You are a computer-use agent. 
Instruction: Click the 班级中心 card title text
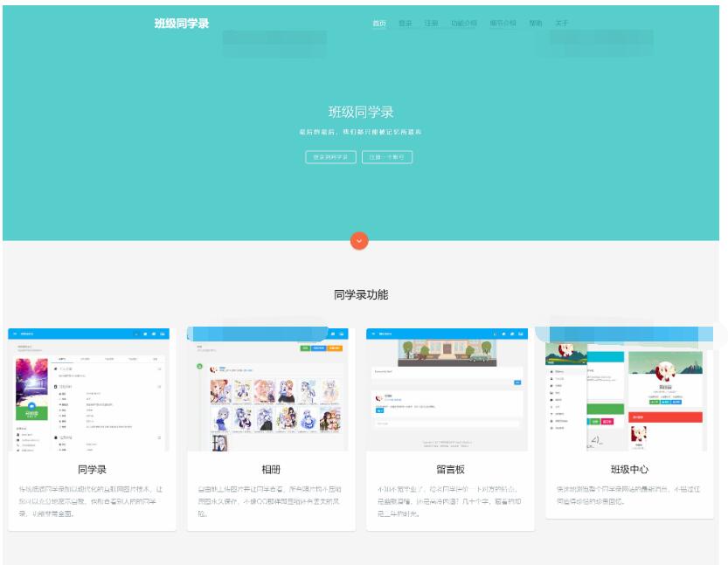629,469
